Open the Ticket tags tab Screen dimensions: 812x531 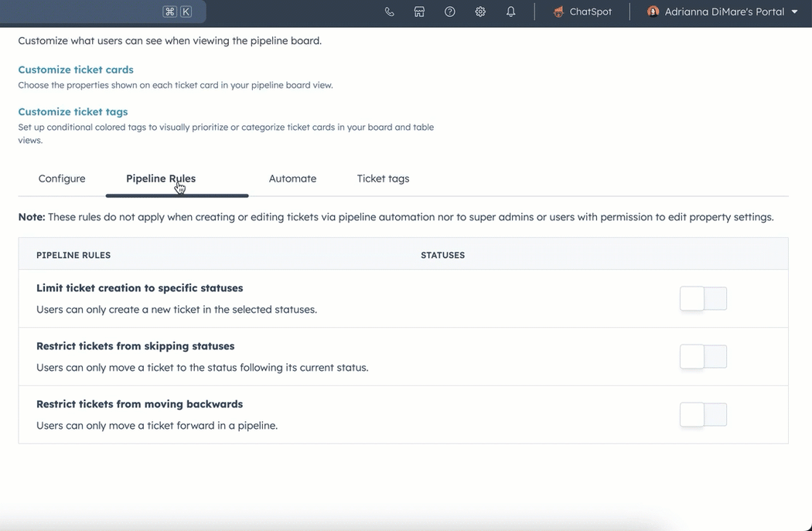tap(383, 179)
